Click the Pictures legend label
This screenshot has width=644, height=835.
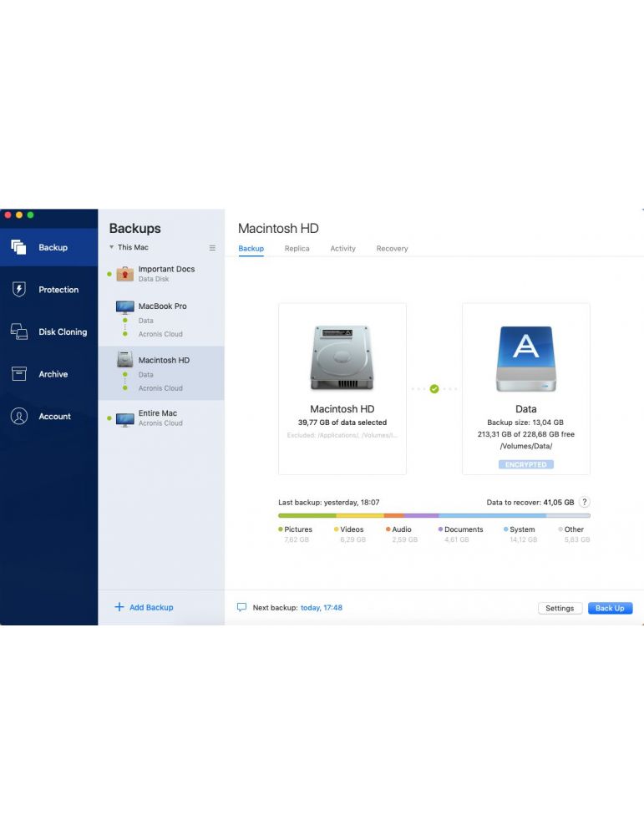click(298, 529)
